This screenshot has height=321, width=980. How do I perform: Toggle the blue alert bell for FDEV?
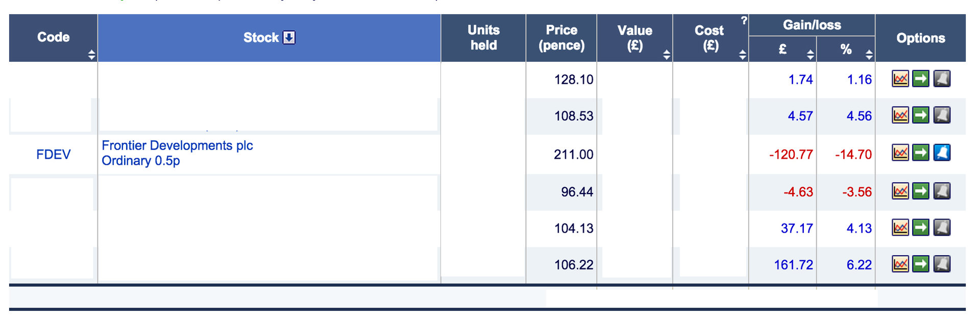point(942,153)
